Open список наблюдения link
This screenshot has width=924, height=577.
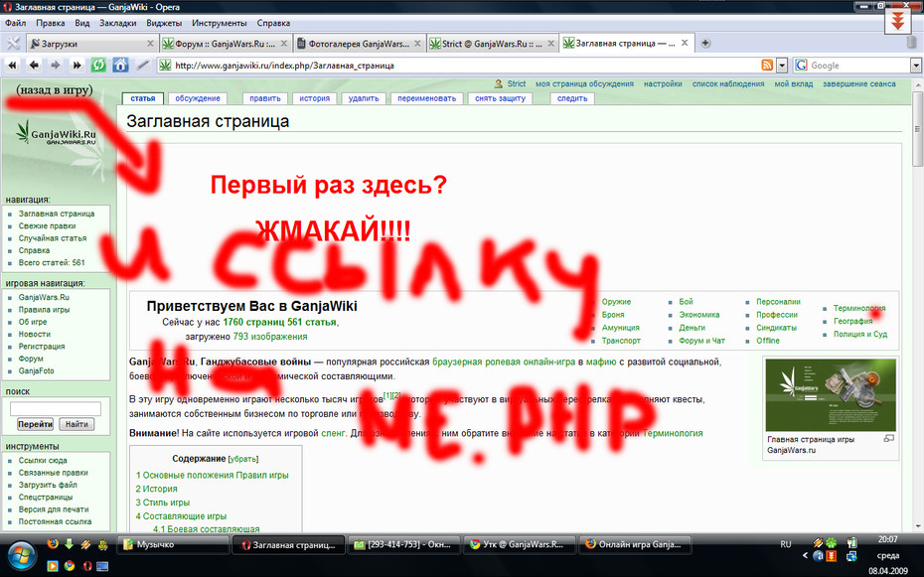[728, 83]
